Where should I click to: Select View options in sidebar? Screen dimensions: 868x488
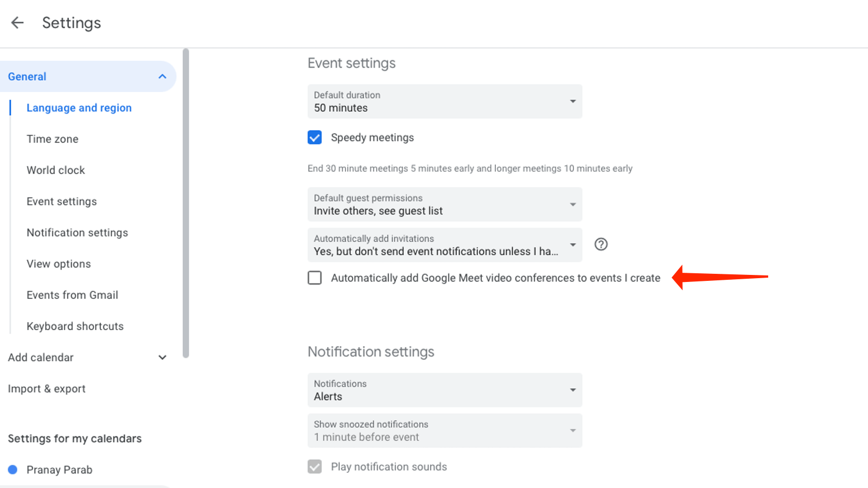click(x=59, y=264)
